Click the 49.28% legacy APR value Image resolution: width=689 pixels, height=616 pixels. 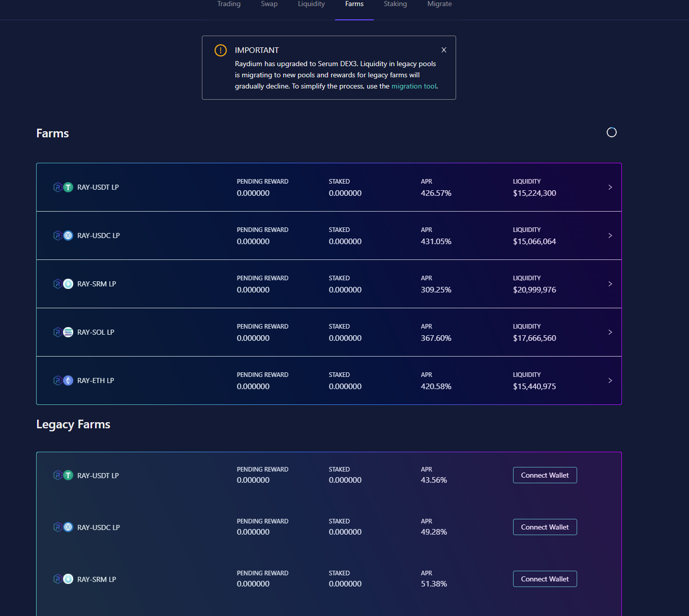pos(434,532)
